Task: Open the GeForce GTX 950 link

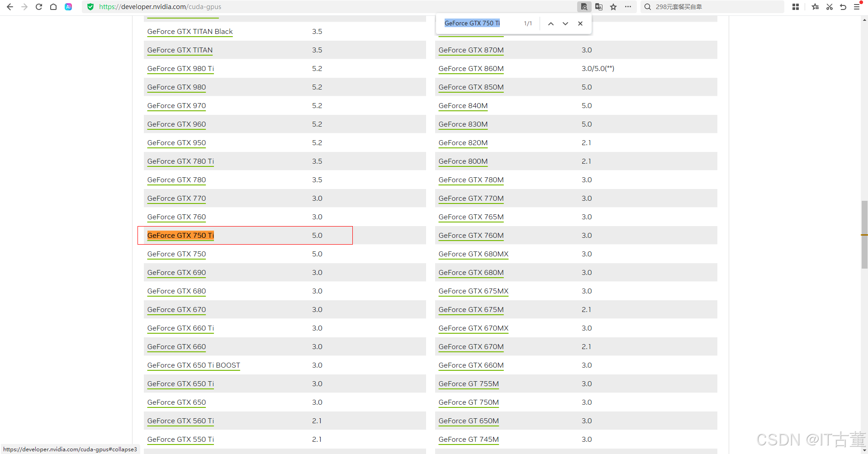Action: (x=176, y=143)
